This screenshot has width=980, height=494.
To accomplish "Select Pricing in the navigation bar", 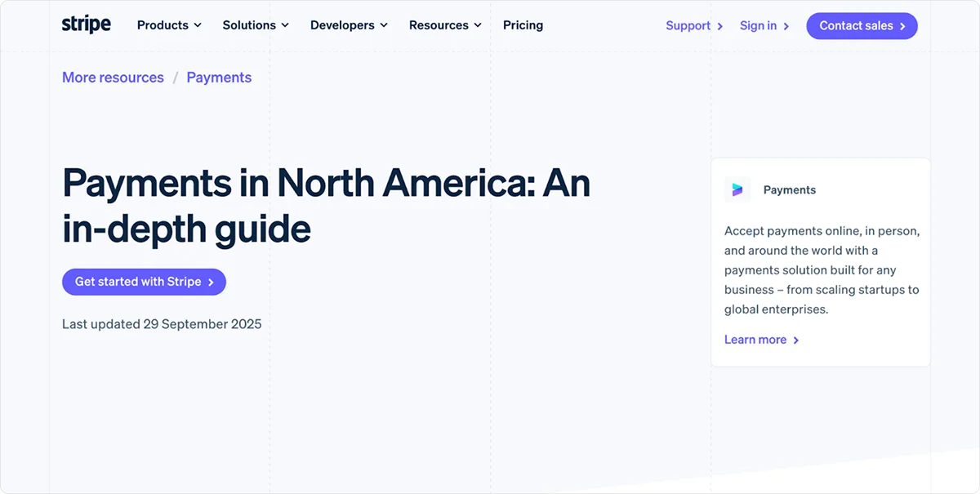I will click(523, 25).
